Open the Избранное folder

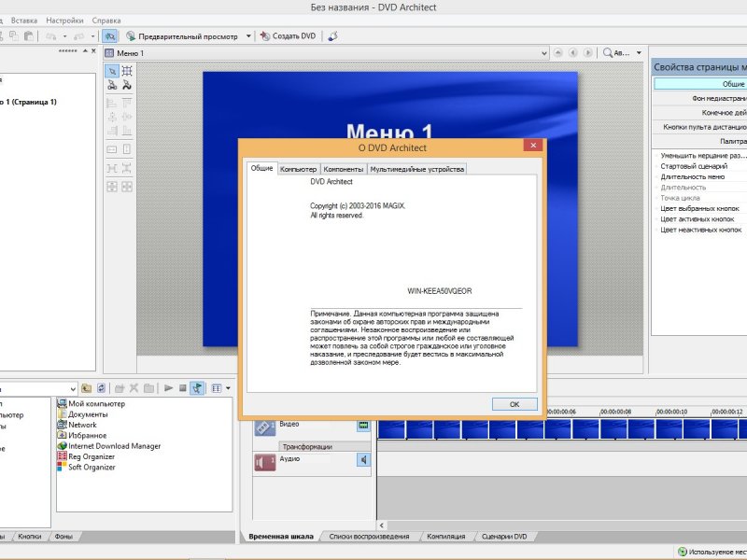(x=82, y=435)
